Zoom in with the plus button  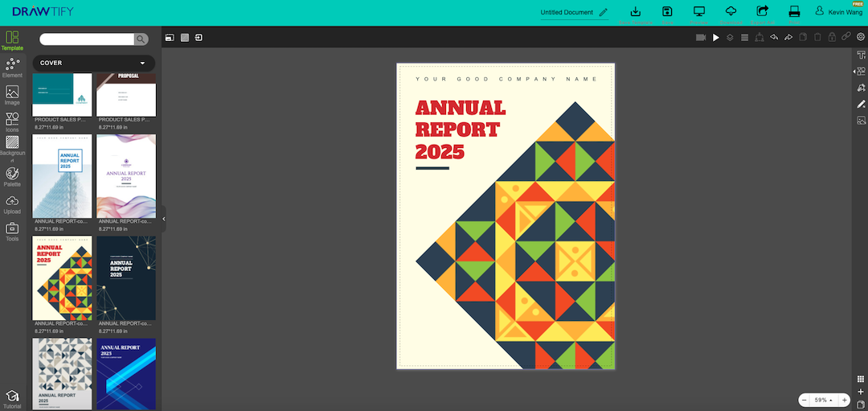pyautogui.click(x=844, y=400)
